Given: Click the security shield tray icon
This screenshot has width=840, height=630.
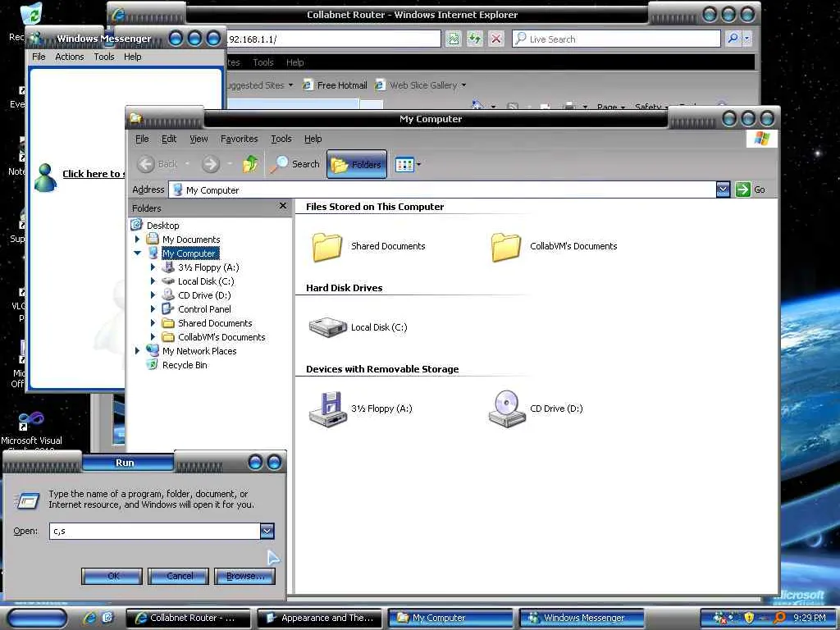Looking at the screenshot, I should click(x=748, y=618).
